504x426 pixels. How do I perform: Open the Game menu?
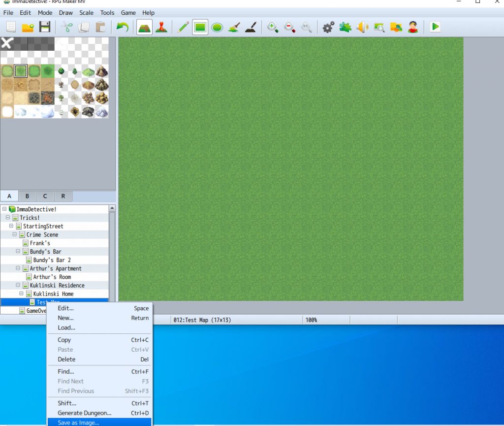click(128, 12)
